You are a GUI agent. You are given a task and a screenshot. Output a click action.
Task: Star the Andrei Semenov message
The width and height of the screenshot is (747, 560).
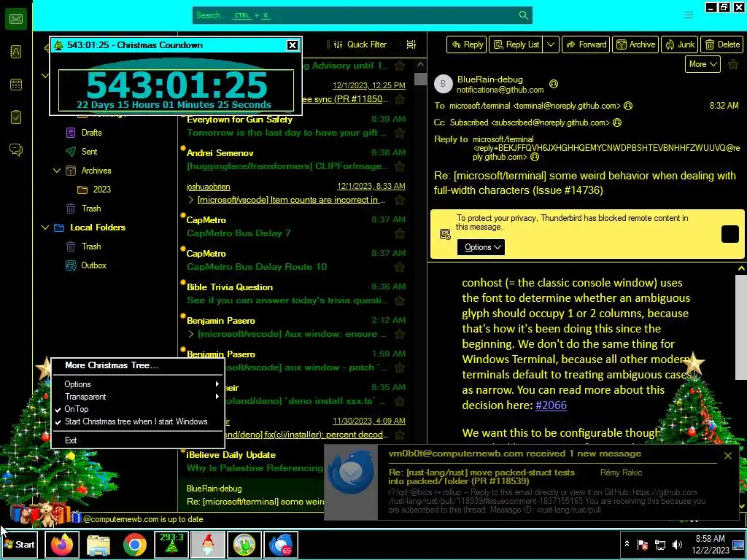pos(400,166)
